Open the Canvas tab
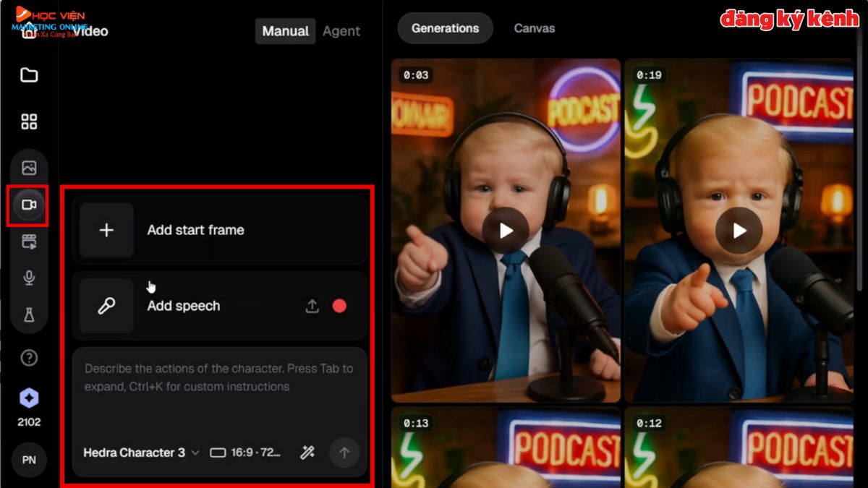Viewport: 868px width, 488px height. (x=534, y=28)
